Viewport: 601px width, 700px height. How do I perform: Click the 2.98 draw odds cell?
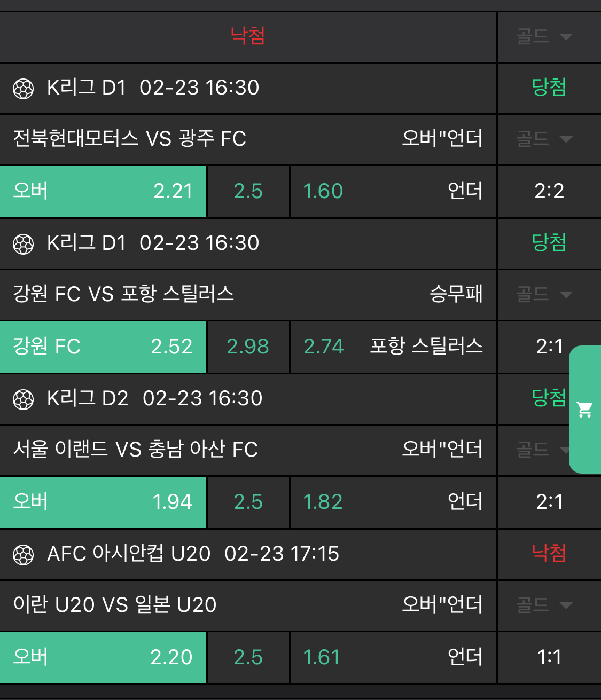click(x=248, y=347)
